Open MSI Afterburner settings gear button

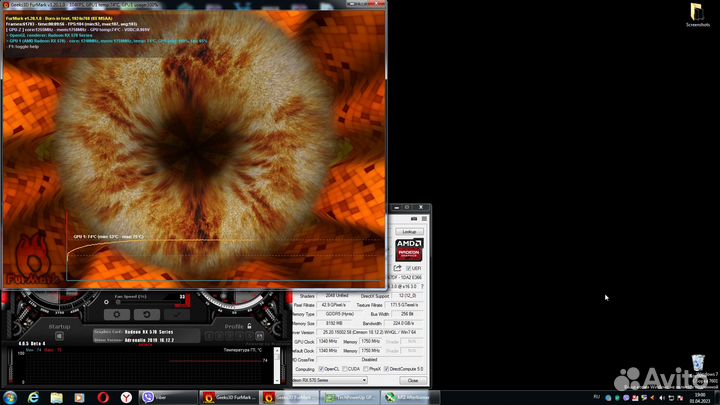[x=117, y=315]
